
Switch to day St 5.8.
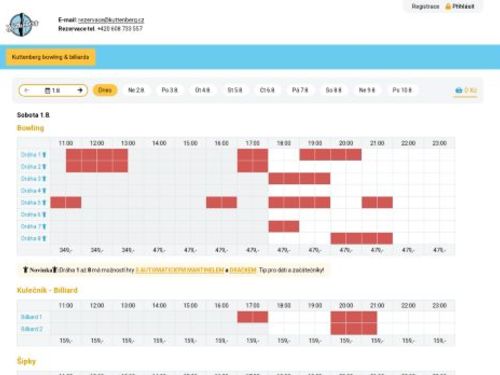point(235,90)
